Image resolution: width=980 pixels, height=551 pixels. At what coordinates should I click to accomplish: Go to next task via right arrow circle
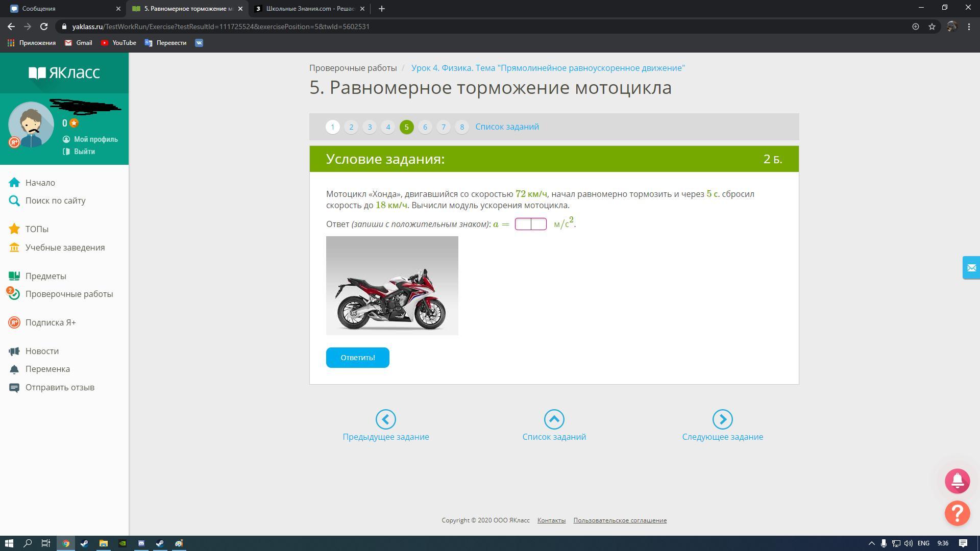pos(722,419)
